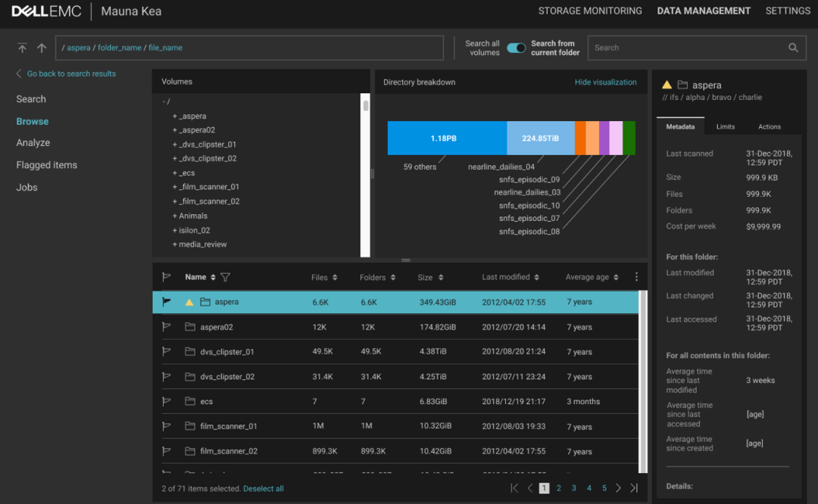Toggle Search from current folder switch
The image size is (818, 504).
point(517,48)
